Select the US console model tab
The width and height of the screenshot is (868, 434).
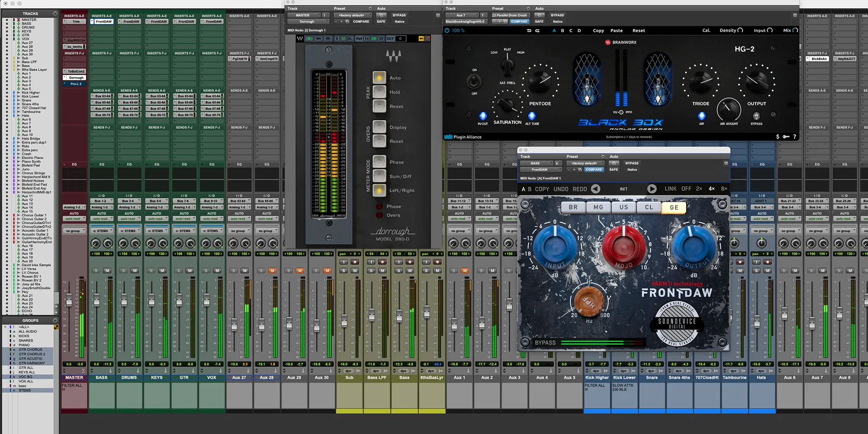coord(624,207)
